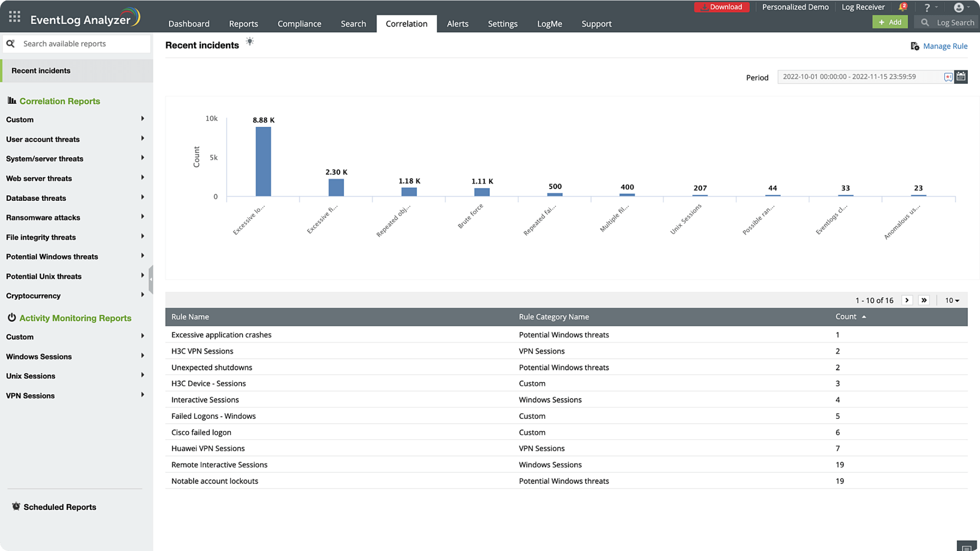Collapse the left sidebar panel handle
Screen dimensions: 980x551
tap(151, 279)
